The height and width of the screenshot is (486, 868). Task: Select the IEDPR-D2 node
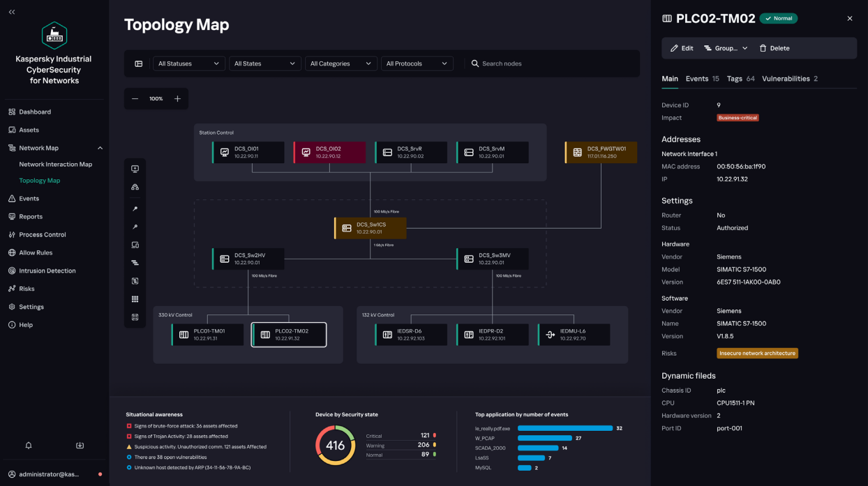493,335
